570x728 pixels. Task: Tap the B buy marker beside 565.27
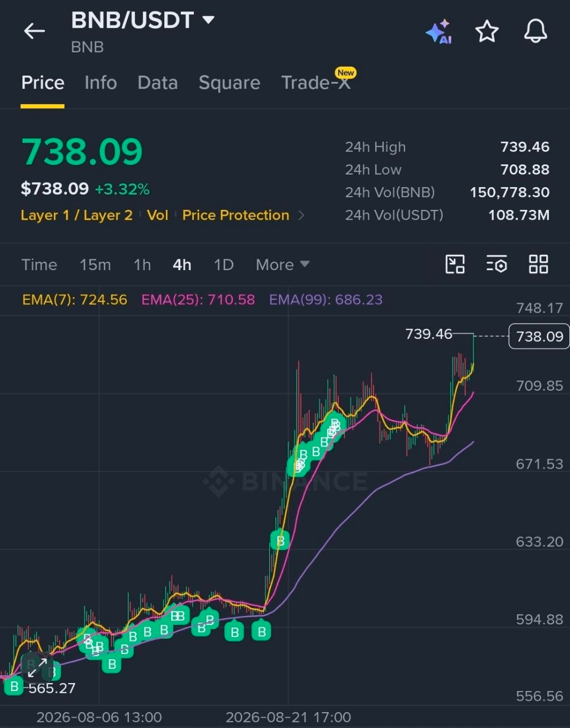point(14,686)
